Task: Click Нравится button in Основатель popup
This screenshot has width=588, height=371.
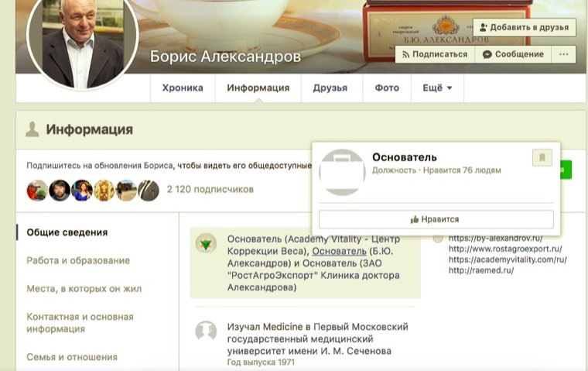Action: click(436, 219)
